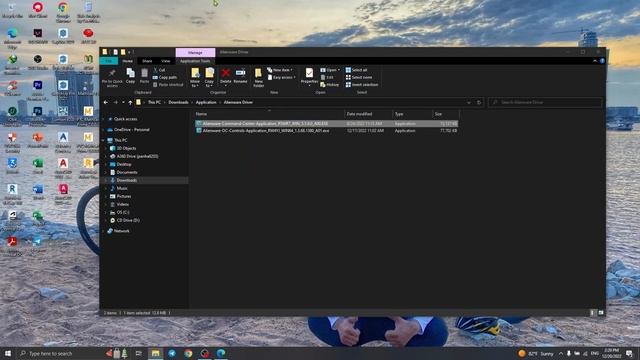Open the Windows Start menu
Image resolution: width=640 pixels, height=360 pixels.
point(8,353)
